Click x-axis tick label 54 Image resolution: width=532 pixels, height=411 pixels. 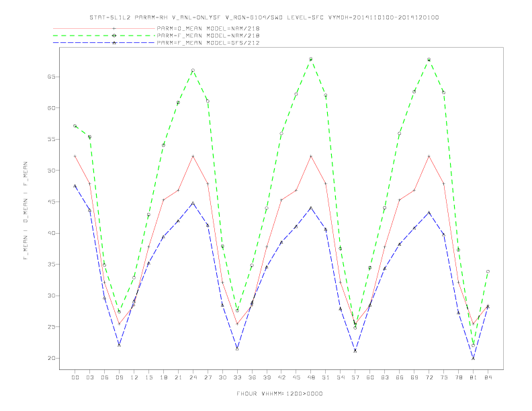[341, 377]
